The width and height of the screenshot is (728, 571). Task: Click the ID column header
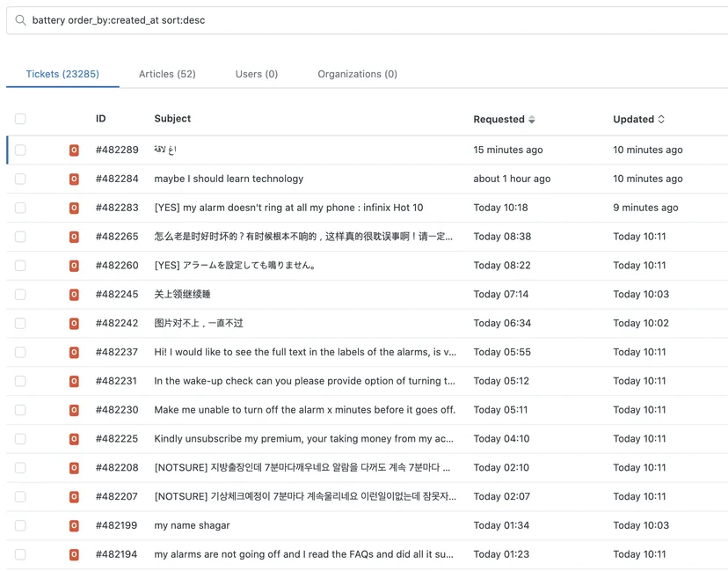click(x=101, y=119)
